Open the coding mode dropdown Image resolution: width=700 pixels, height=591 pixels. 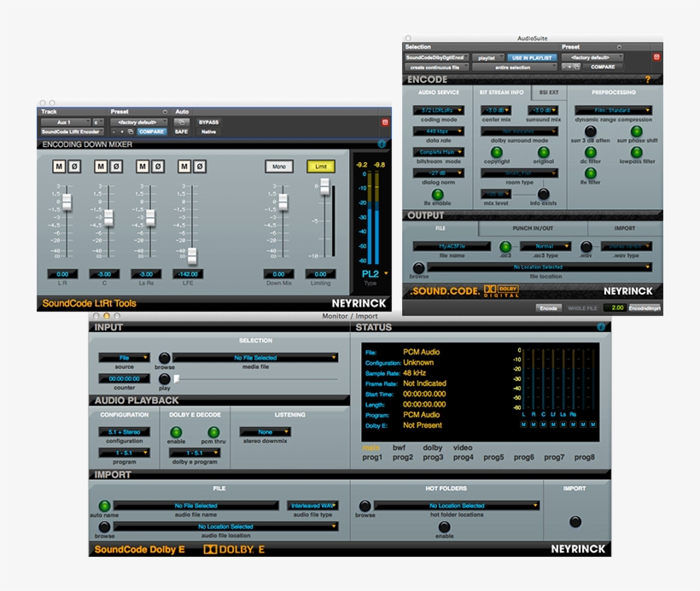coord(438,110)
